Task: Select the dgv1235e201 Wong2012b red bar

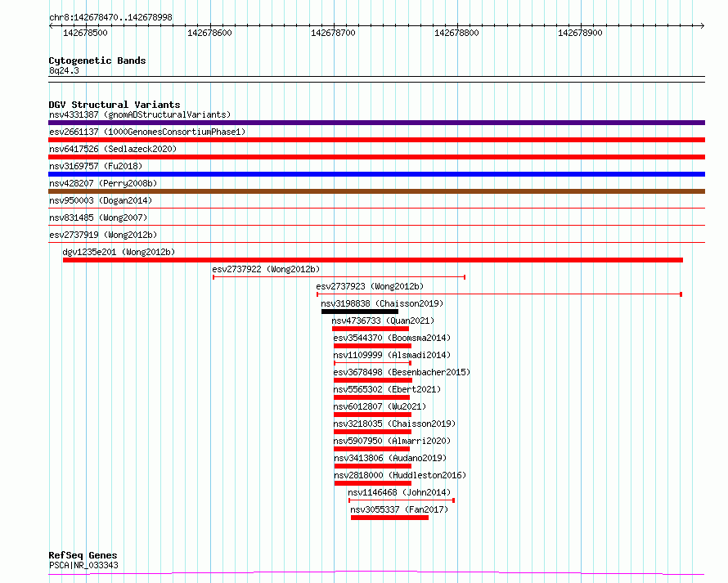Action: (373, 260)
